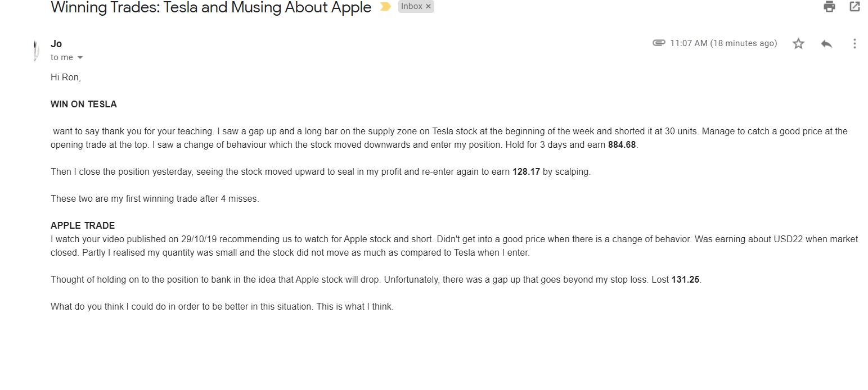This screenshot has width=868, height=390.
Task: Reply to the email using the arrow icon
Action: pyautogui.click(x=826, y=44)
